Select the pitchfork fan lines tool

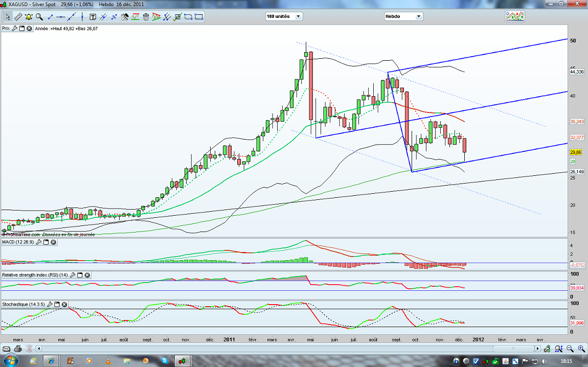pyautogui.click(x=167, y=17)
